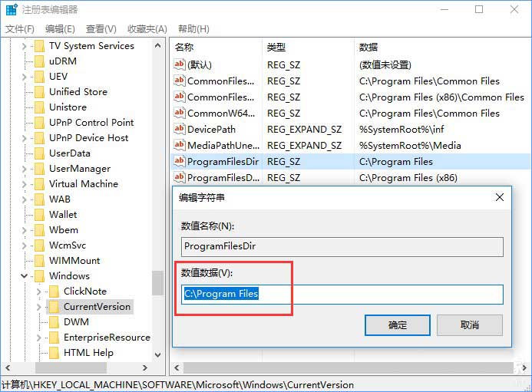The image size is (532, 392).
Task: Open the 查看(V) menu
Action: [101, 29]
